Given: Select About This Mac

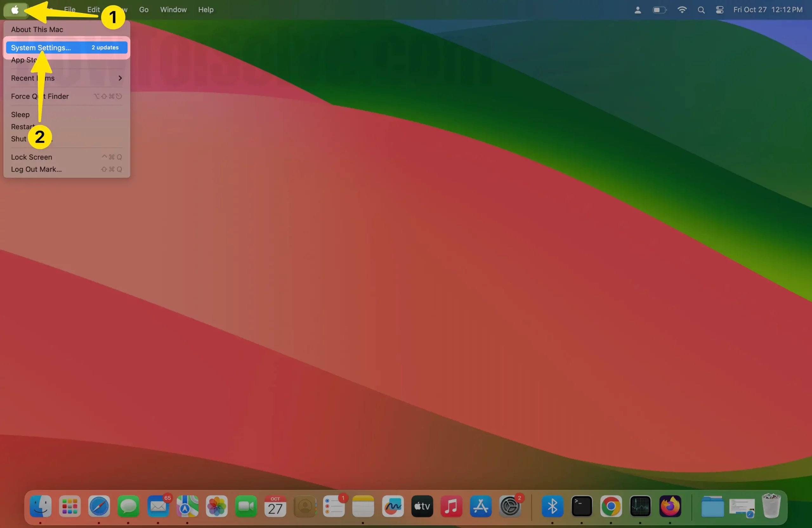Looking at the screenshot, I should tap(37, 29).
